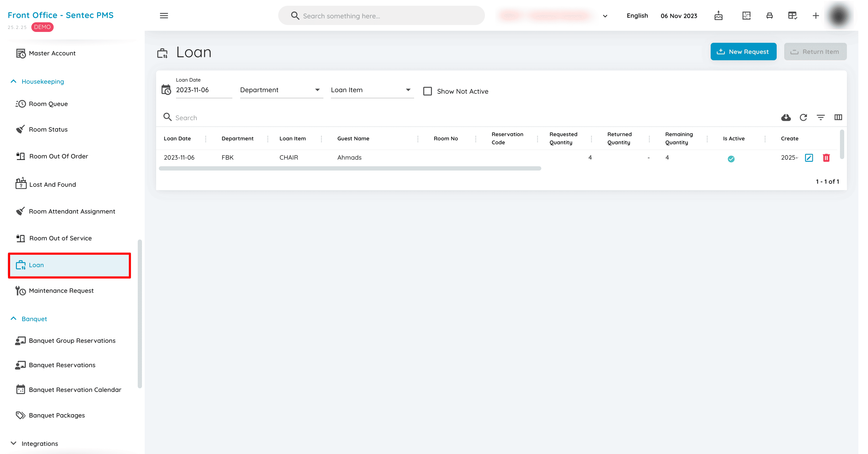Click the New Request button
Image resolution: width=868 pixels, height=454 pixels.
pyautogui.click(x=743, y=52)
